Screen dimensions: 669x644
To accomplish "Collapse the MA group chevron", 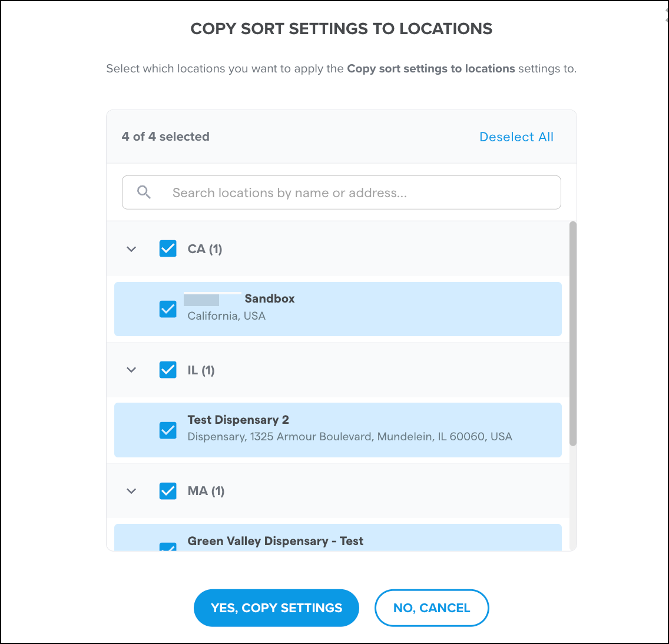I will (131, 491).
